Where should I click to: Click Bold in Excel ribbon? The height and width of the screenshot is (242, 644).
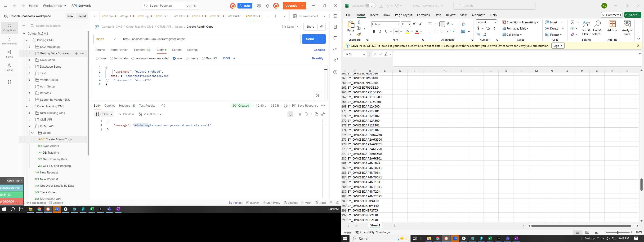click(374, 32)
